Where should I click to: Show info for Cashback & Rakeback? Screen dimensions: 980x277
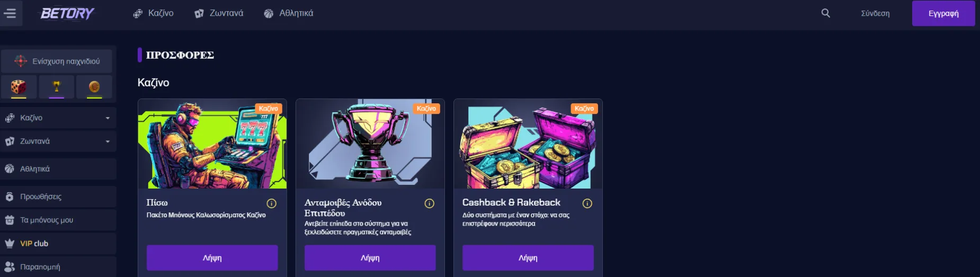pos(587,203)
